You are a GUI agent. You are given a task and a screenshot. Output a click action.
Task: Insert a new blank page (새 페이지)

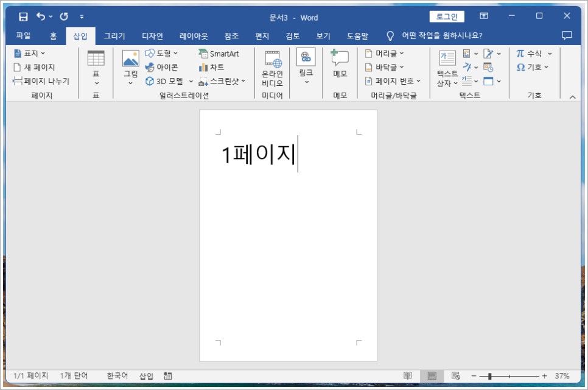[35, 67]
